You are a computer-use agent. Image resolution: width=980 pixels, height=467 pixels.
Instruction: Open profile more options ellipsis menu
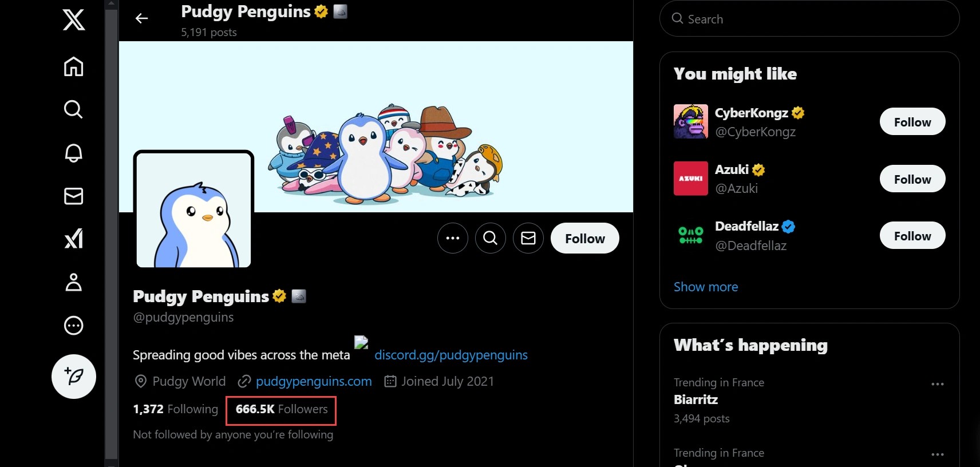(x=452, y=238)
